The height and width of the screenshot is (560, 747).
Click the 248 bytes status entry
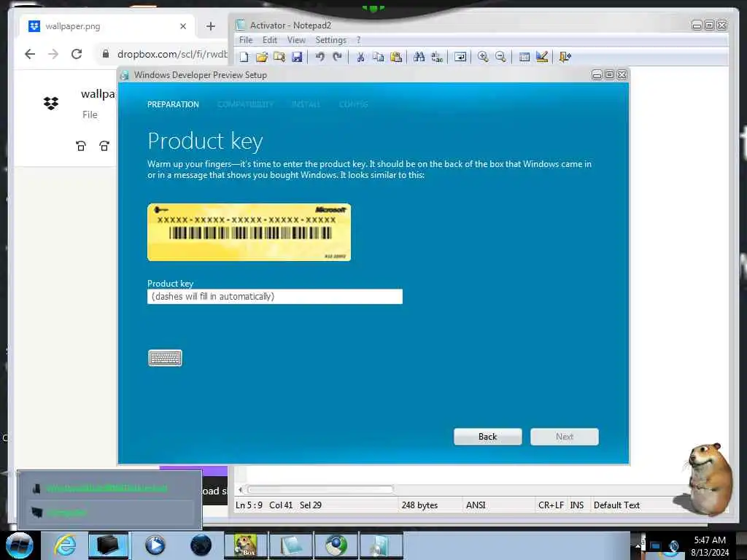[419, 505]
